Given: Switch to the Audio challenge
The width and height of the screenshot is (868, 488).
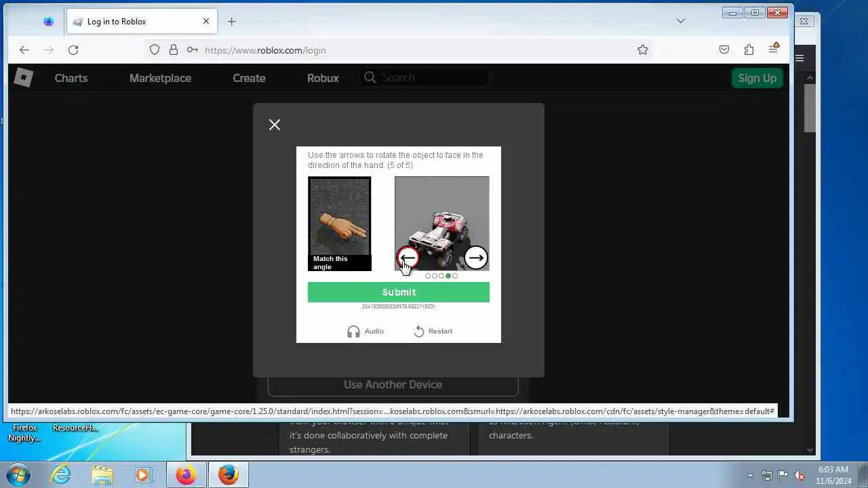Looking at the screenshot, I should tap(366, 331).
